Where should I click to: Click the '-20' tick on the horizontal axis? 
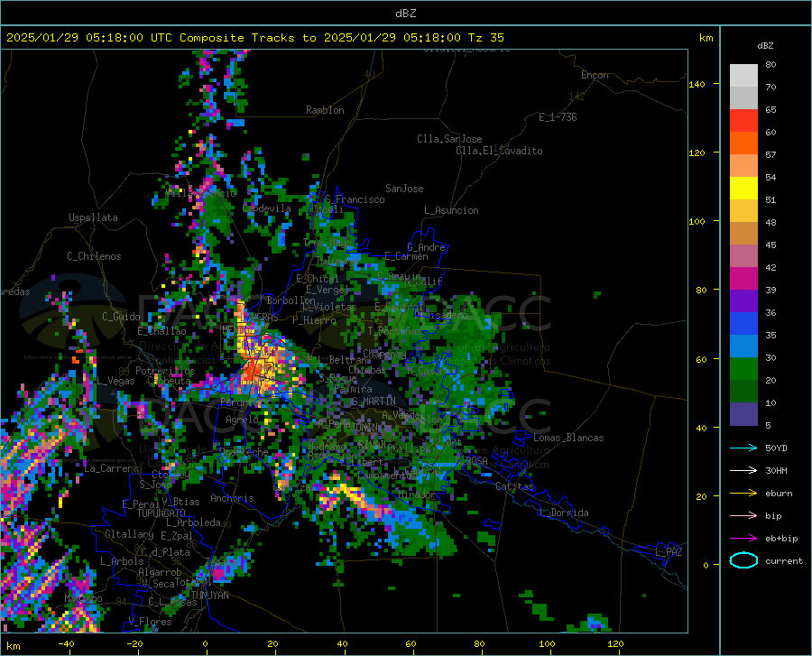coord(134,643)
